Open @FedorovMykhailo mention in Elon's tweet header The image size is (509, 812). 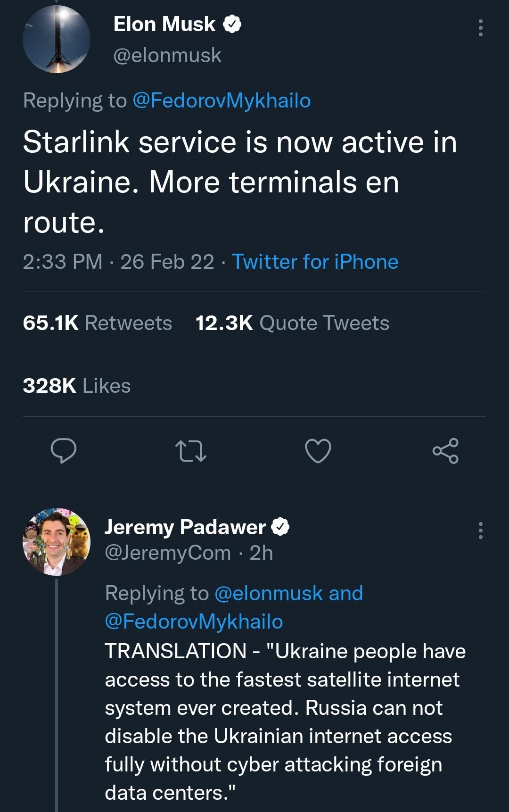pos(222,100)
